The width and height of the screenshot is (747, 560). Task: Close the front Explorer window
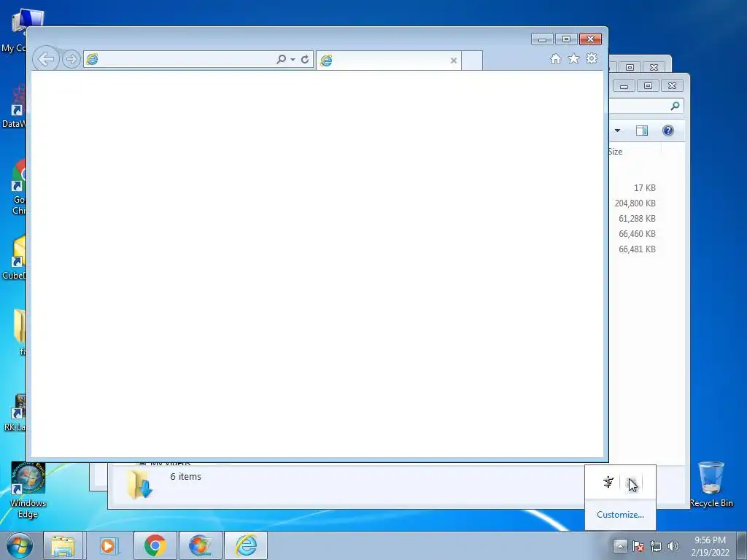[x=672, y=86]
